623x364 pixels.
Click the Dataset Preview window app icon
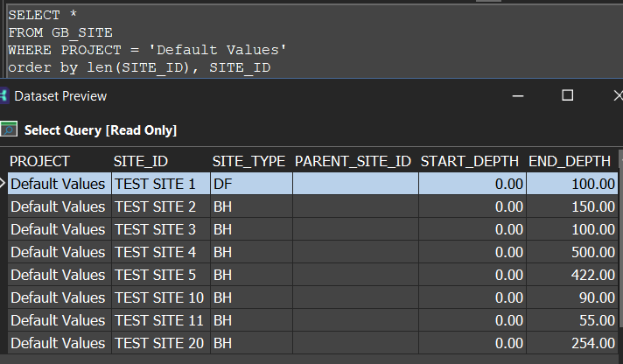(x=3, y=95)
